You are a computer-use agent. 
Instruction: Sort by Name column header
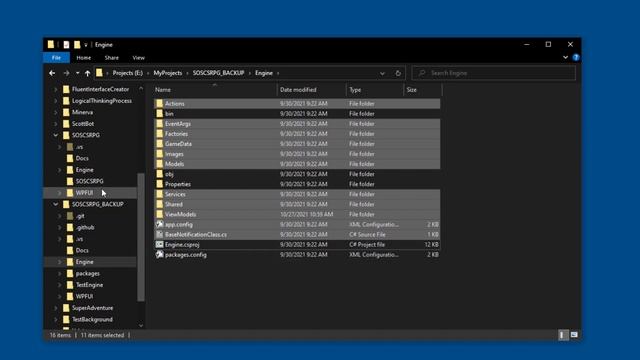click(x=216, y=90)
